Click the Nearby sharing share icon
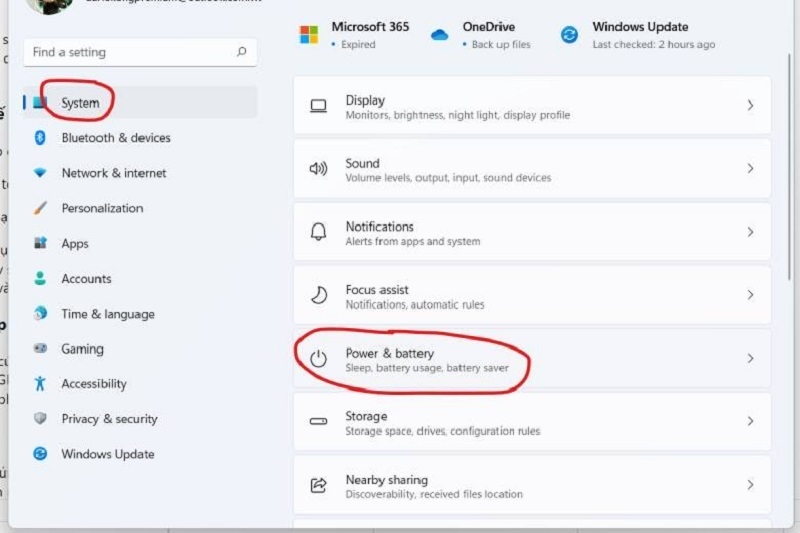The width and height of the screenshot is (800, 533). click(318, 485)
